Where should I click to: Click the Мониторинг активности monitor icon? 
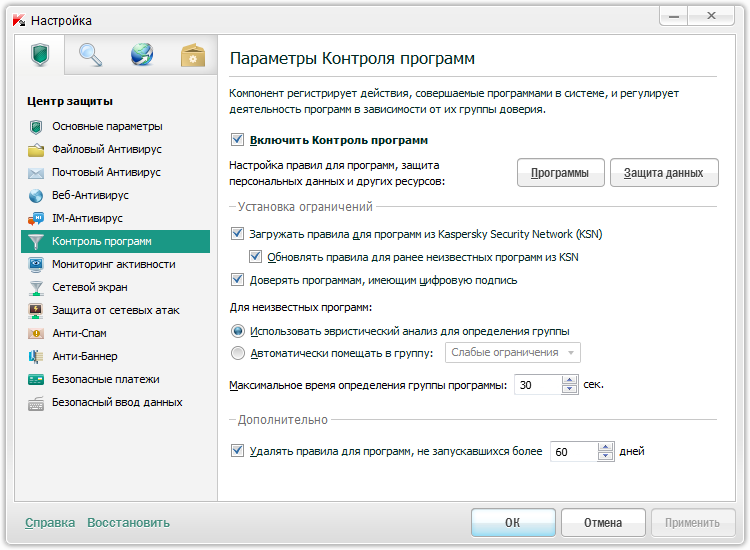pyautogui.click(x=36, y=264)
